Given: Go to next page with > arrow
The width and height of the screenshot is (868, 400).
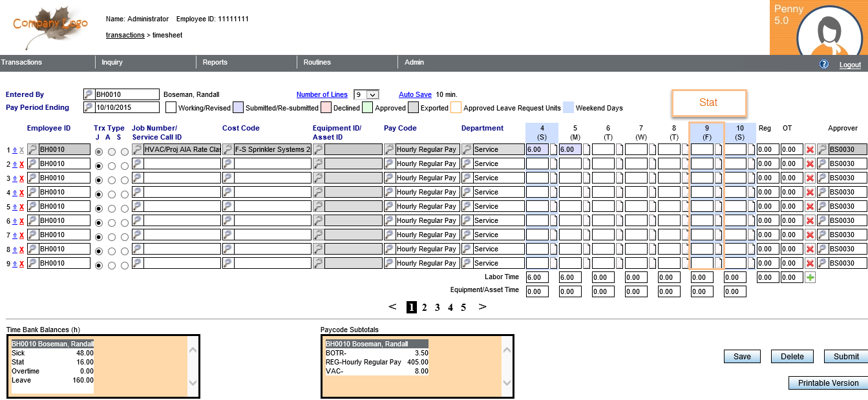Looking at the screenshot, I should (x=482, y=307).
